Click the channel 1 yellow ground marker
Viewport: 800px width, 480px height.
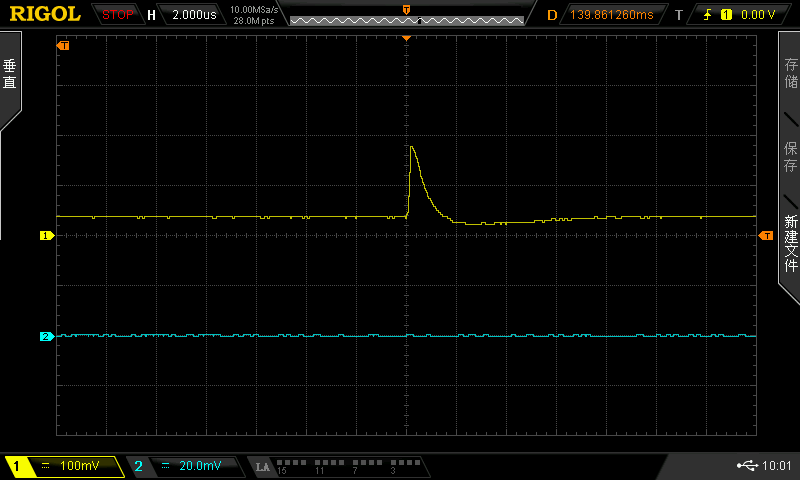[47, 236]
